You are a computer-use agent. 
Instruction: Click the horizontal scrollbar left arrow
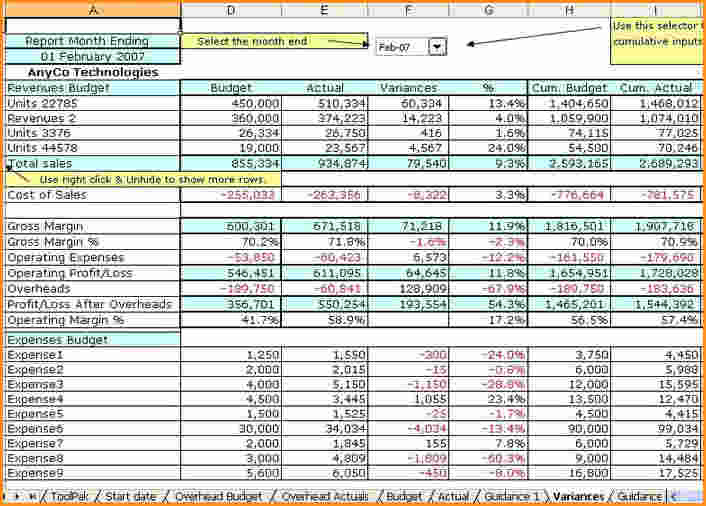click(674, 497)
